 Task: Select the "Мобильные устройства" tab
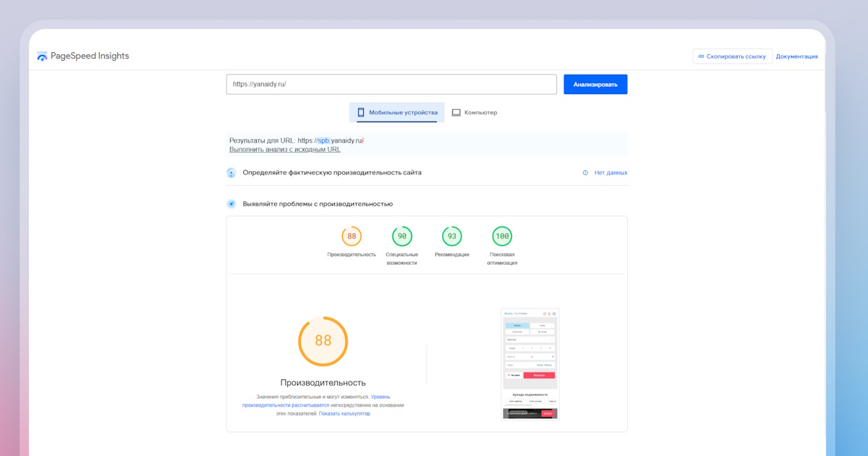397,112
